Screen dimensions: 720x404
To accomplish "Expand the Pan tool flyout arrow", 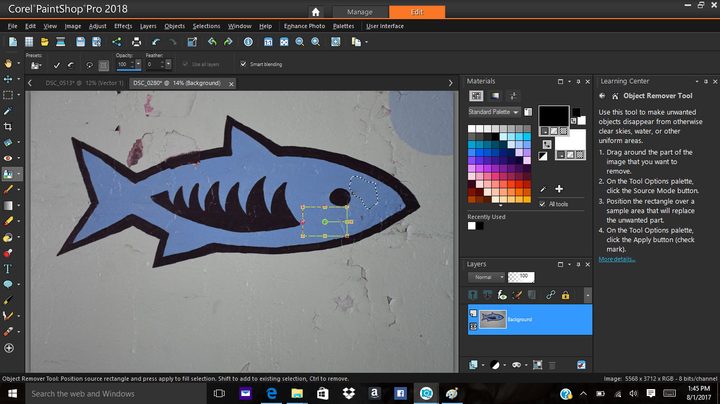I will coord(18,63).
